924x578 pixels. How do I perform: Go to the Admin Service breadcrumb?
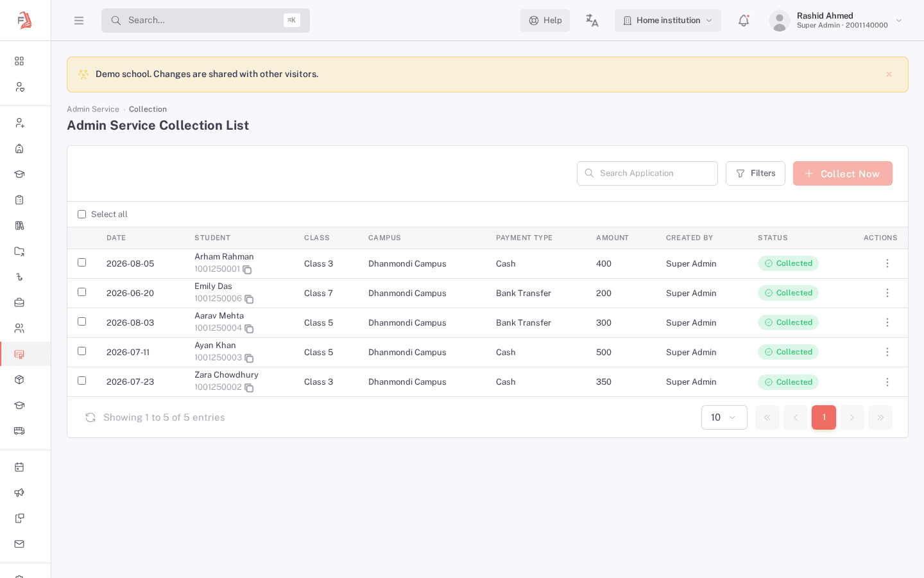point(93,109)
